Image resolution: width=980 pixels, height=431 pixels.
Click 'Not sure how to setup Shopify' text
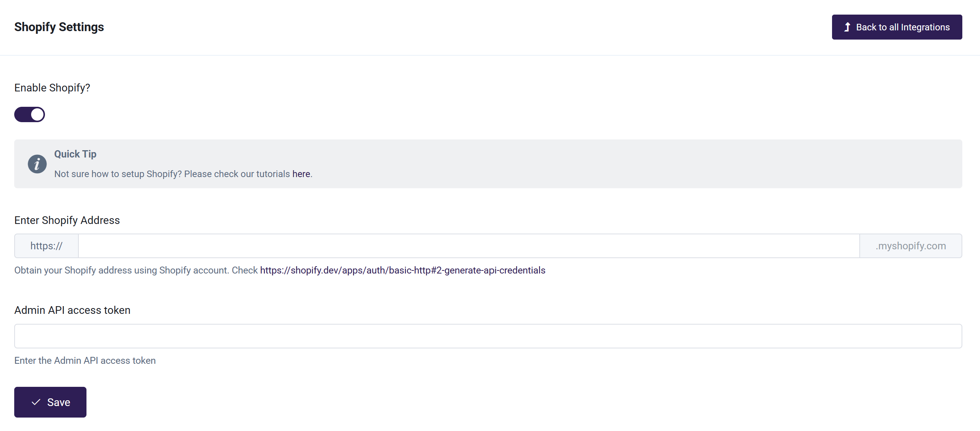point(172,174)
